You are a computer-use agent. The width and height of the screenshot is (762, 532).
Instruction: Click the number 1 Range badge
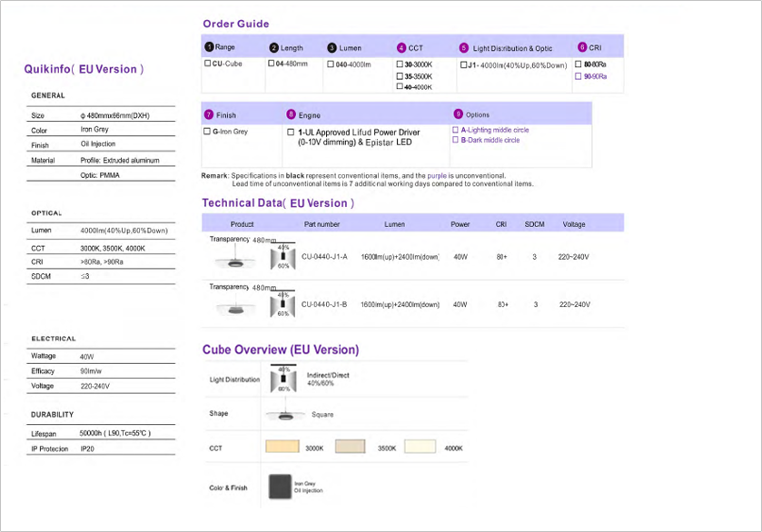click(209, 47)
